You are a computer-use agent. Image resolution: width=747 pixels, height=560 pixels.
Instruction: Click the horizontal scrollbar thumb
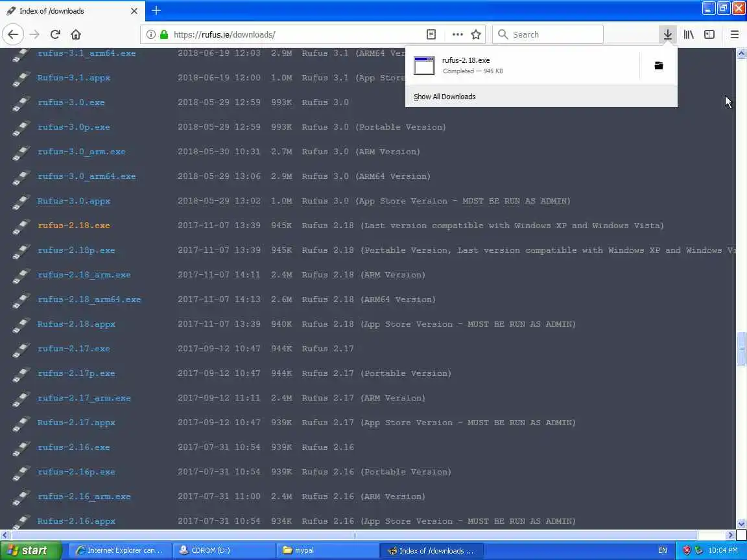[354, 535]
